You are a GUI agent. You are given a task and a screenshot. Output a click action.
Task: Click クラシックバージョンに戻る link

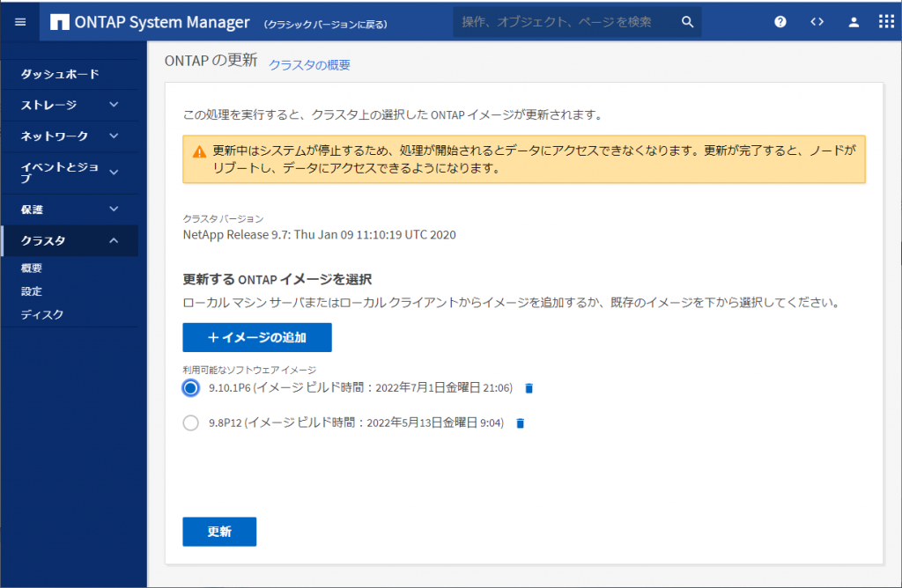click(326, 24)
